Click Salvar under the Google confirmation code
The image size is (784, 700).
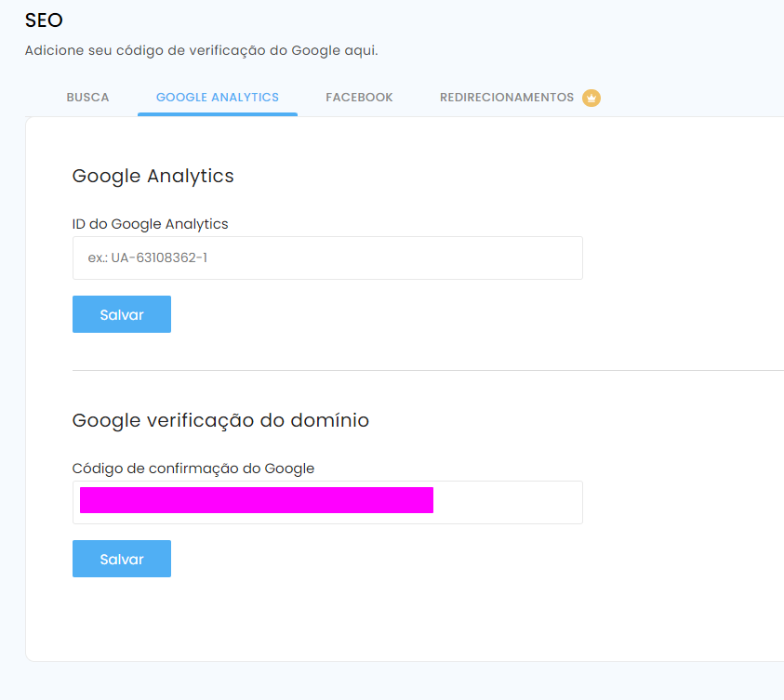pyautogui.click(x=122, y=559)
